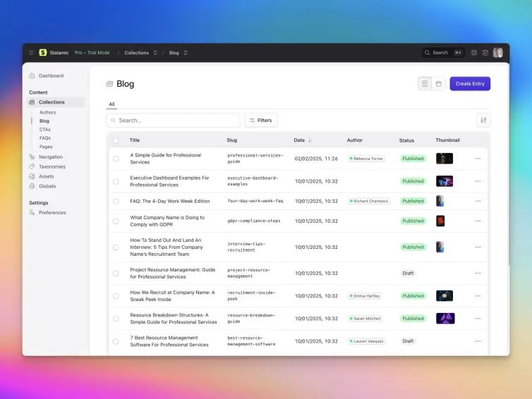Open actions menu for resource-breakdown-guide row

pos(478,319)
